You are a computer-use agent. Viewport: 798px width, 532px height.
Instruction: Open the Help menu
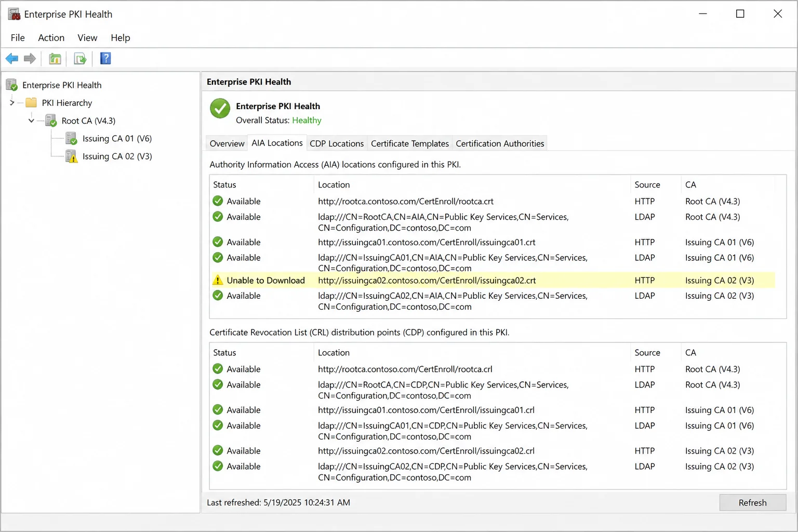(120, 38)
